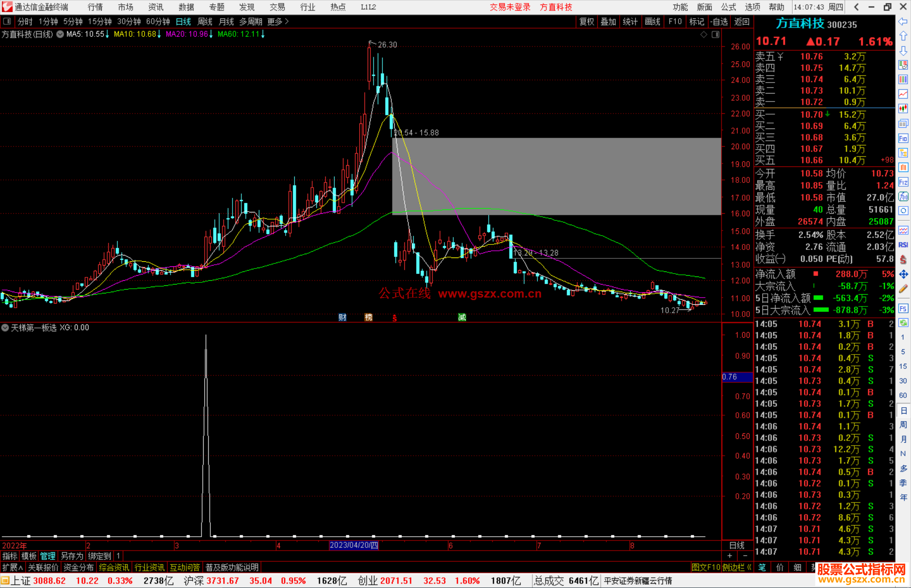Screen dimensions: 911x588
Task: Open the colored table grid icon in sidebar
Action: coord(903,79)
